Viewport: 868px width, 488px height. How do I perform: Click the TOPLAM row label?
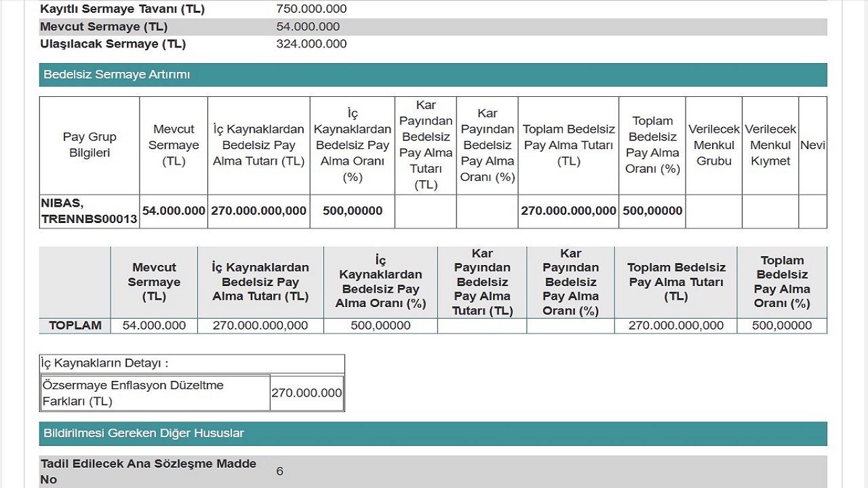75,325
